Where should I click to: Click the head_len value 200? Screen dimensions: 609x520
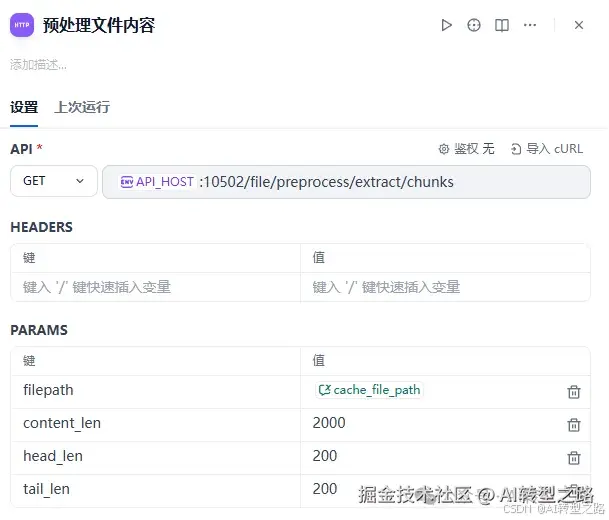(325, 456)
